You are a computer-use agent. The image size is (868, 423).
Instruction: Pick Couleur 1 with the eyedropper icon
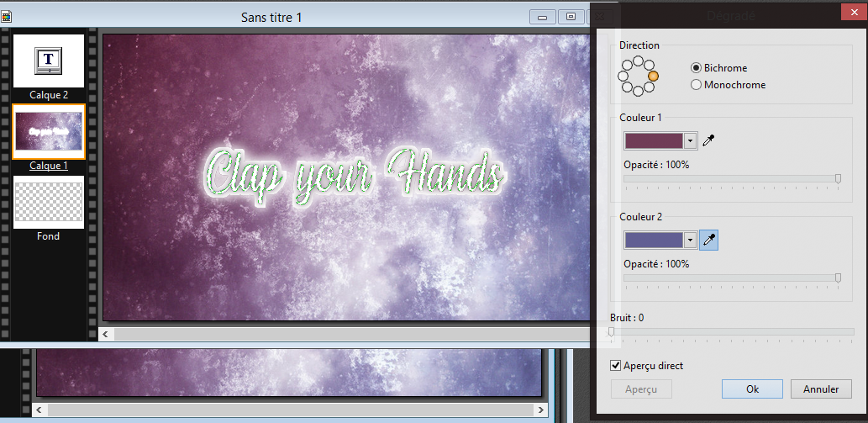[708, 140]
